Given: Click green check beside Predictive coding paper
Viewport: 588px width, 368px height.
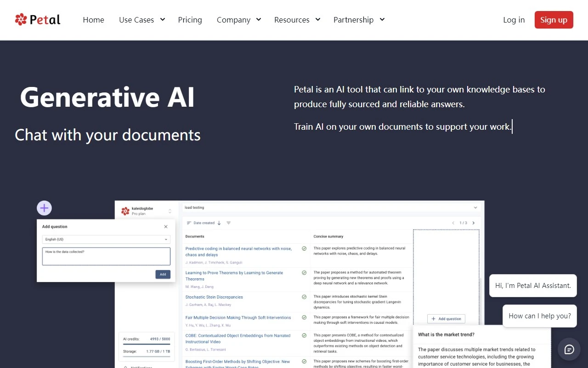Looking at the screenshot, I should [304, 248].
